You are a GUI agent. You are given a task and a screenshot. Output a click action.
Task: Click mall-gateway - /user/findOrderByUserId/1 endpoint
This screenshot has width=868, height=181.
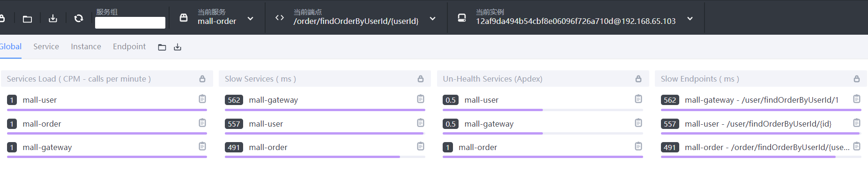762,100
